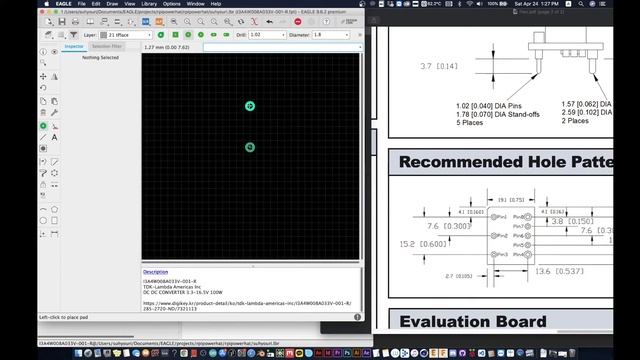Open the Library menu
The image size is (640, 360).
tap(149, 4)
